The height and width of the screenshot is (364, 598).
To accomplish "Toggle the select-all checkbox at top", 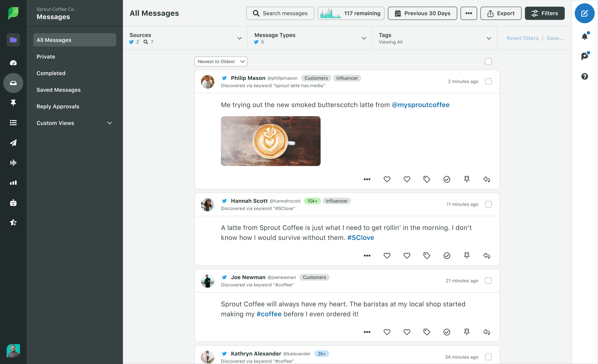I will 488,61.
